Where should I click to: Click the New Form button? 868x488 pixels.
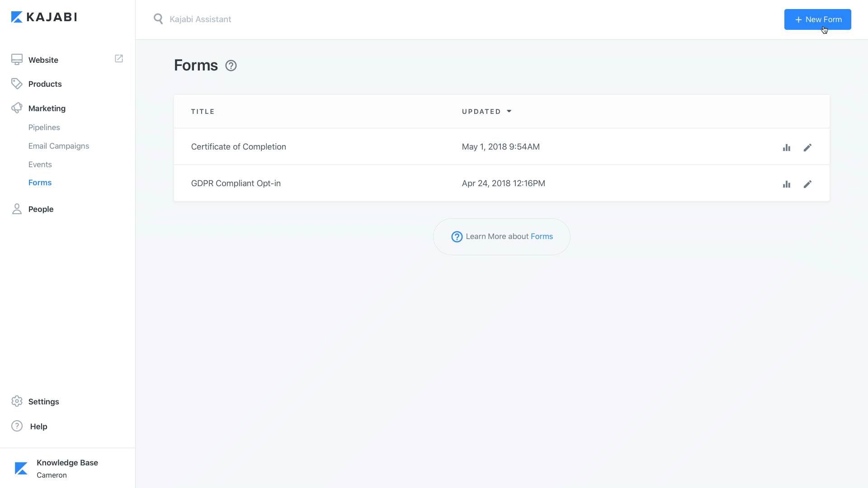817,19
